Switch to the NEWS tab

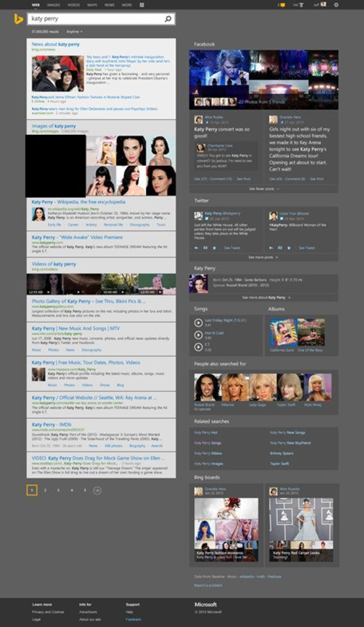(109, 5)
